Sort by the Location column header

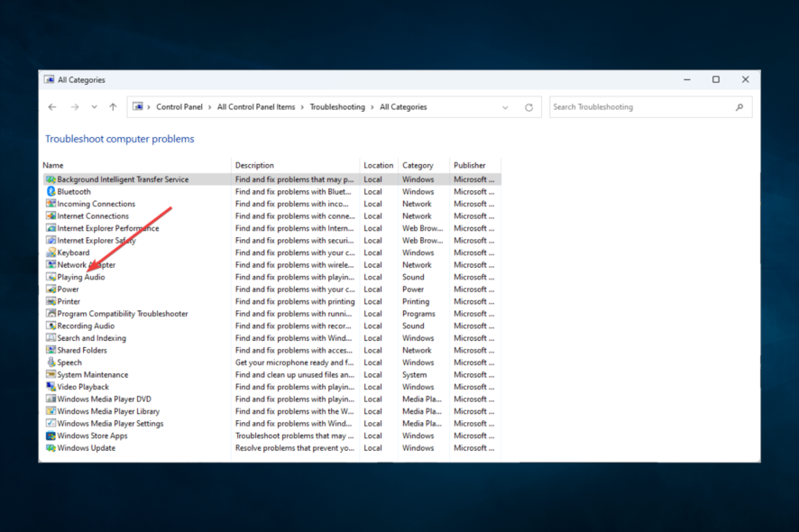378,165
